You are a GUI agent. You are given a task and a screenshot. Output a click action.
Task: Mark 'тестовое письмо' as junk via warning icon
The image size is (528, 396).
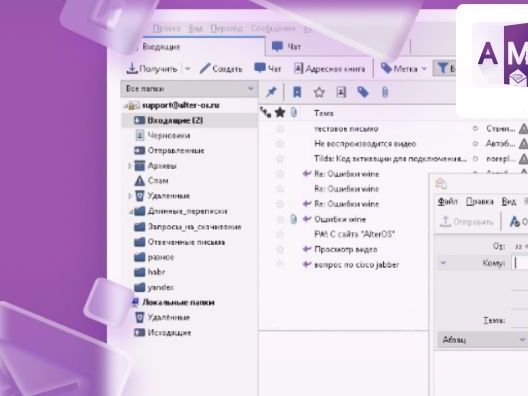pos(523,129)
